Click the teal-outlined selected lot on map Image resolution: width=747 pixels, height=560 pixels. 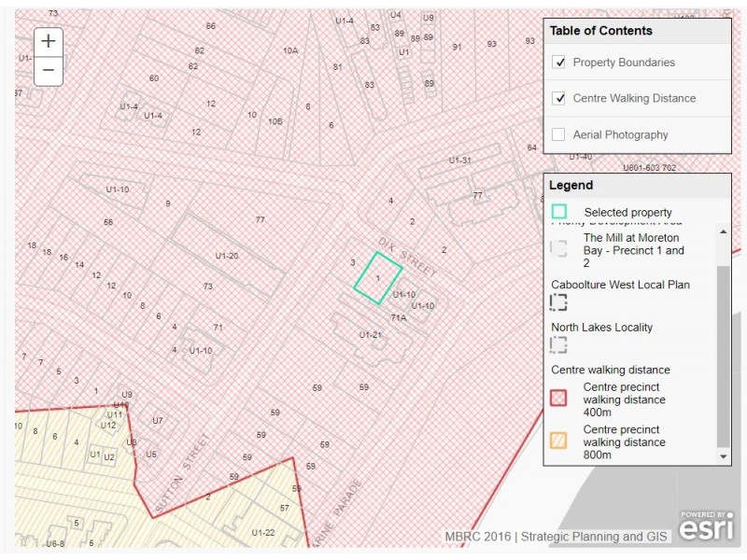(x=377, y=277)
